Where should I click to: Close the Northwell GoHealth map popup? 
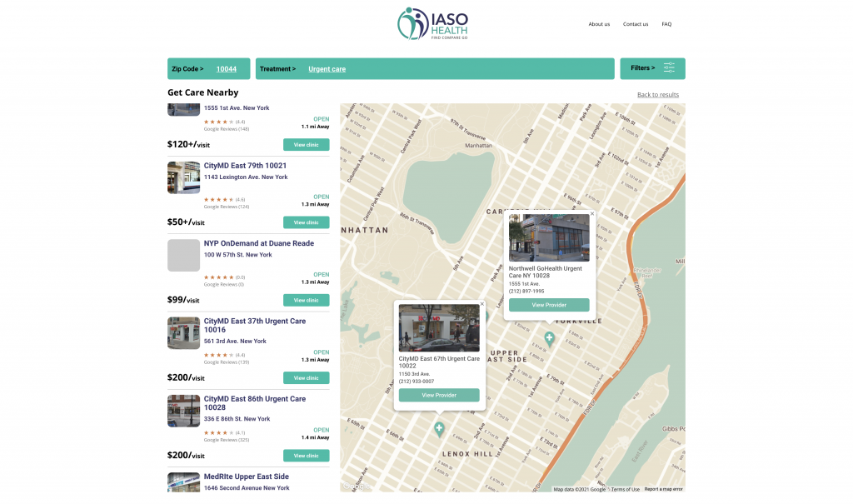click(592, 214)
